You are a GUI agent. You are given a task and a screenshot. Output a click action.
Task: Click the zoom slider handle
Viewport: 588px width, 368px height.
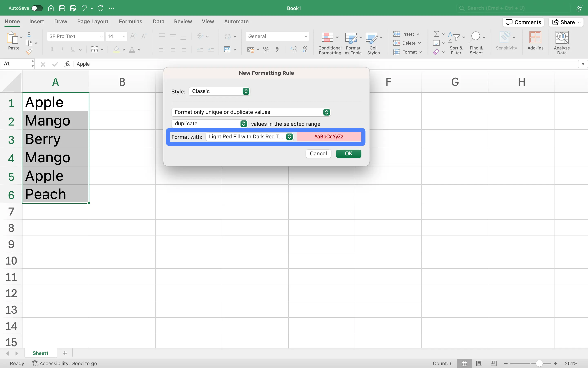(539, 363)
